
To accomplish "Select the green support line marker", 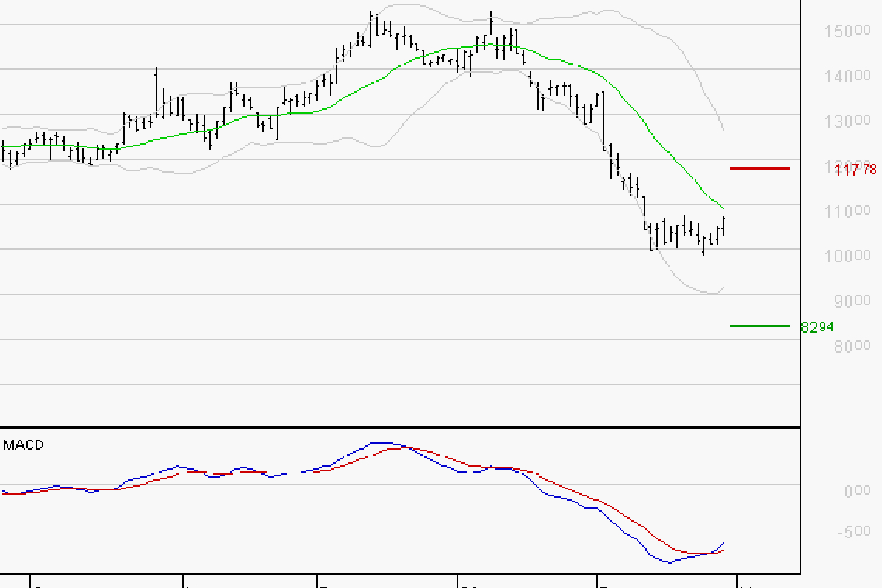I will 759,326.
